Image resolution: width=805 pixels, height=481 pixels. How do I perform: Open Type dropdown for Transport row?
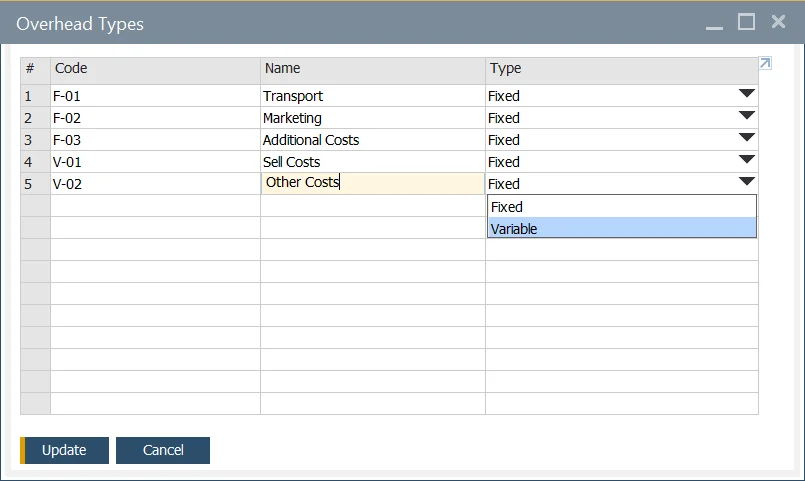pyautogui.click(x=746, y=95)
